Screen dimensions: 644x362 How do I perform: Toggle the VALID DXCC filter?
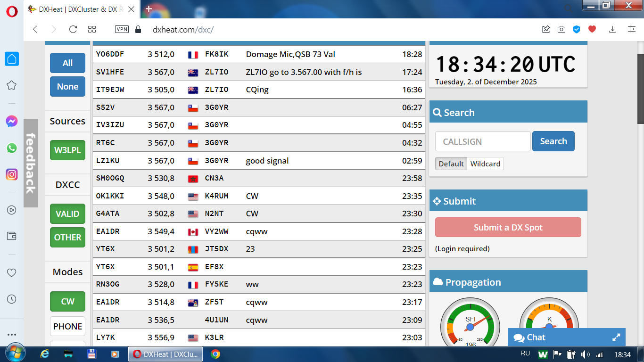pyautogui.click(x=67, y=214)
